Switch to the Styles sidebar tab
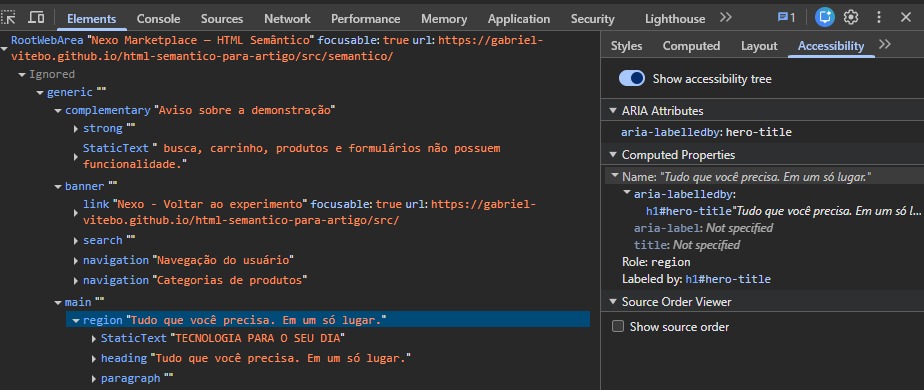Image resolution: width=924 pixels, height=390 pixels. (x=626, y=45)
